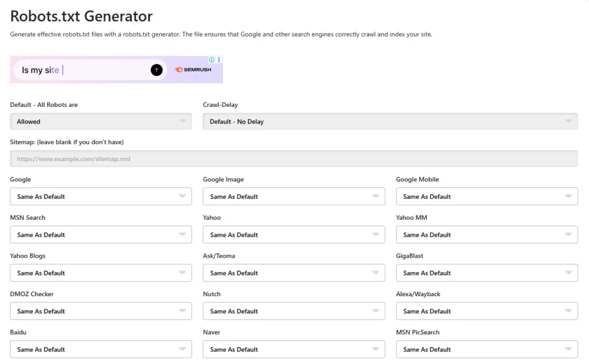Open the MSN Search dropdown
Image resolution: width=589 pixels, height=364 pixels.
click(x=101, y=235)
